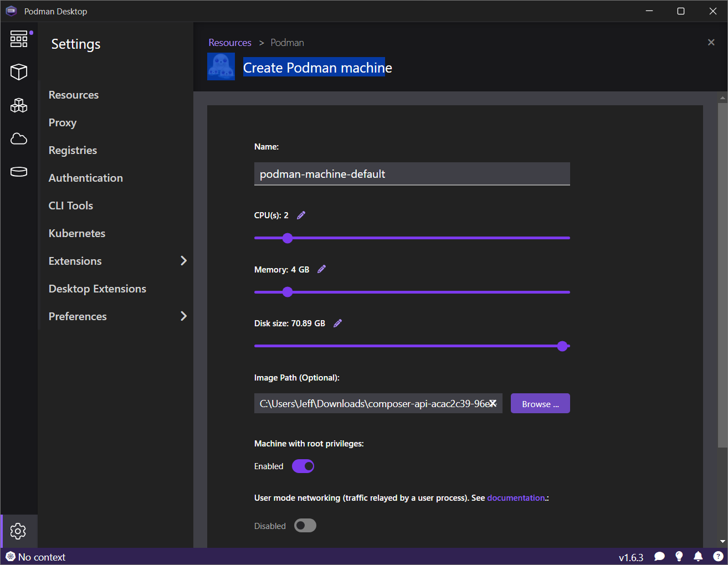Viewport: 728px width, 565px height.
Task: Open the notifications bell in status bar
Action: point(698,556)
